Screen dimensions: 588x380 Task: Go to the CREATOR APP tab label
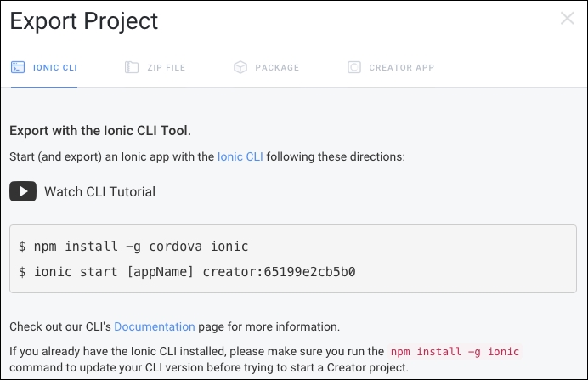pyautogui.click(x=402, y=68)
